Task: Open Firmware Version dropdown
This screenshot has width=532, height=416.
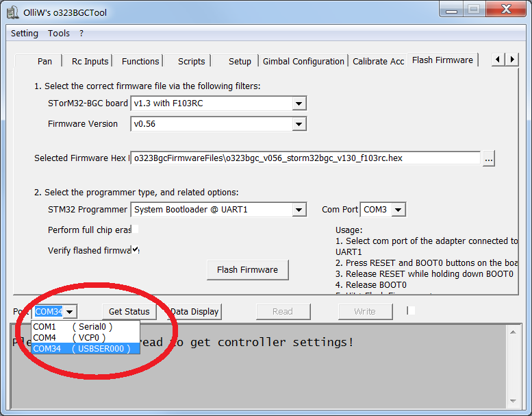Action: coord(299,124)
